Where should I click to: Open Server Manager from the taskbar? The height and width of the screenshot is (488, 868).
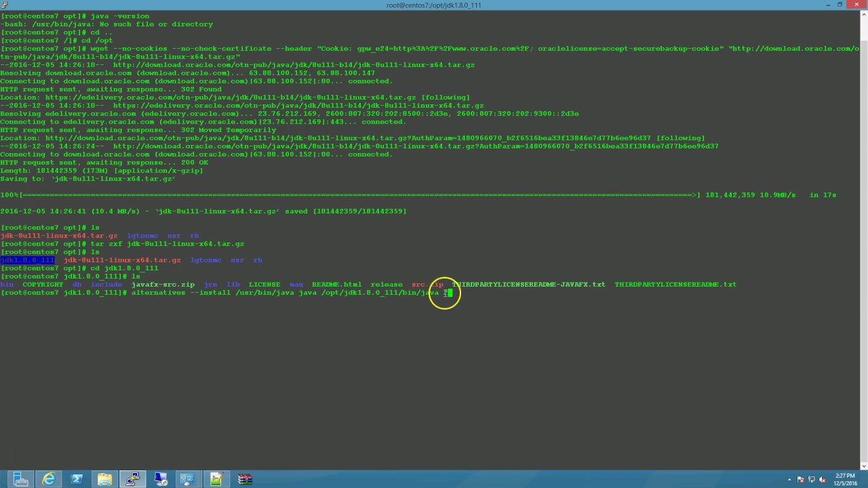click(x=20, y=479)
